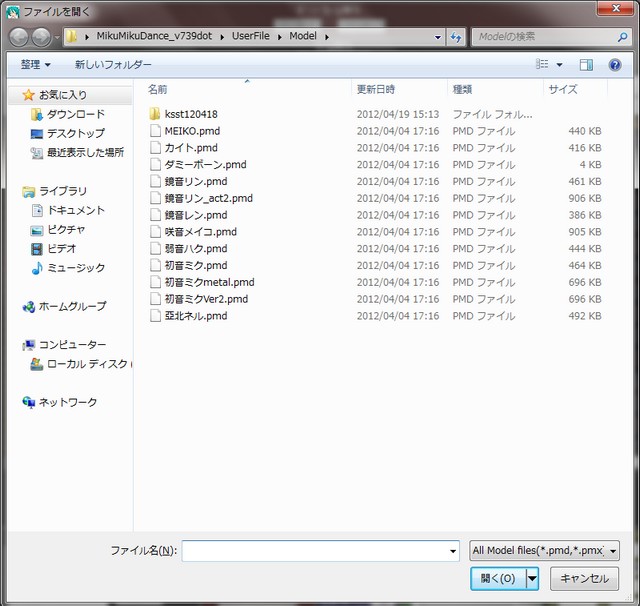
Task: Click the 2012/04/19 15:13 date cell
Action: coord(398,114)
